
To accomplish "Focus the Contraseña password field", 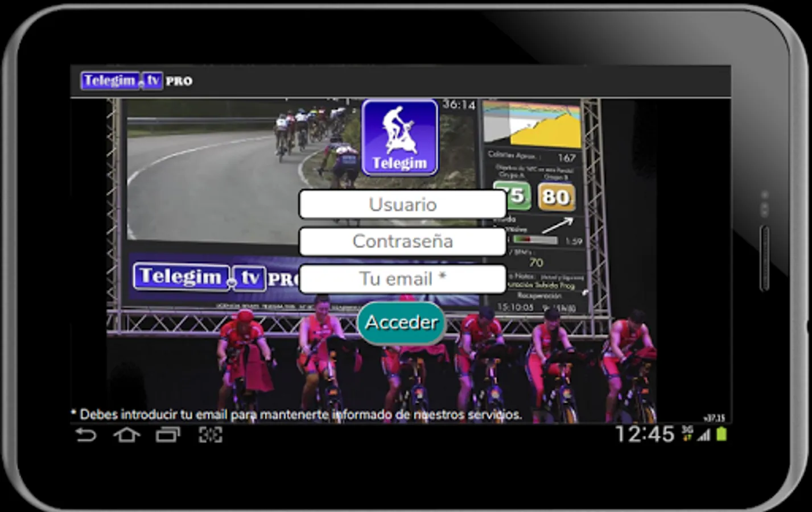I will click(x=402, y=241).
